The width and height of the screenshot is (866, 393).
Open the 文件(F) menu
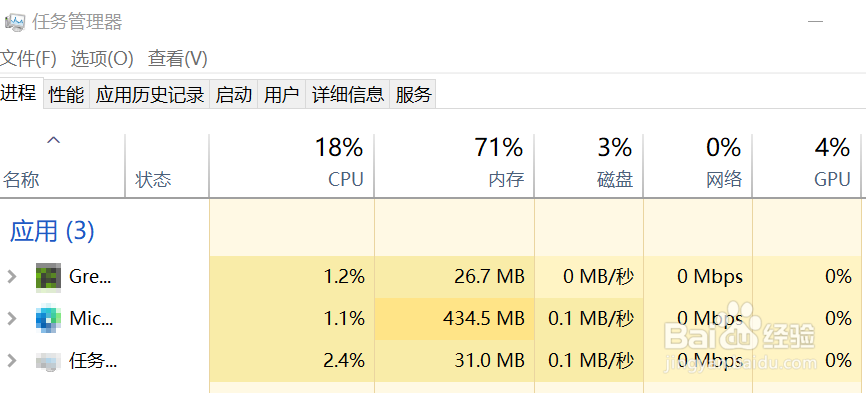pyautogui.click(x=28, y=59)
